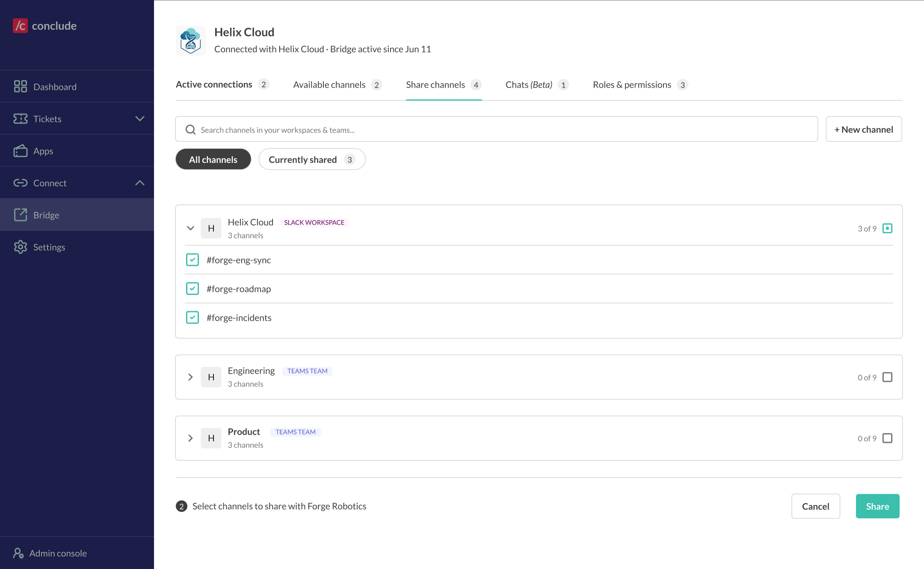Click the #forge-roadmap channel name
Screen dimensions: 924x569
point(239,289)
